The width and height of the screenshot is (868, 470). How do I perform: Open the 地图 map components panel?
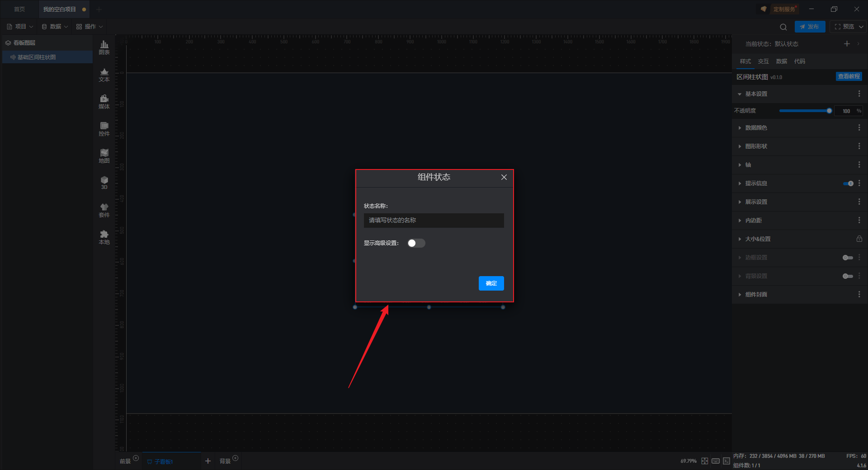pyautogui.click(x=104, y=156)
